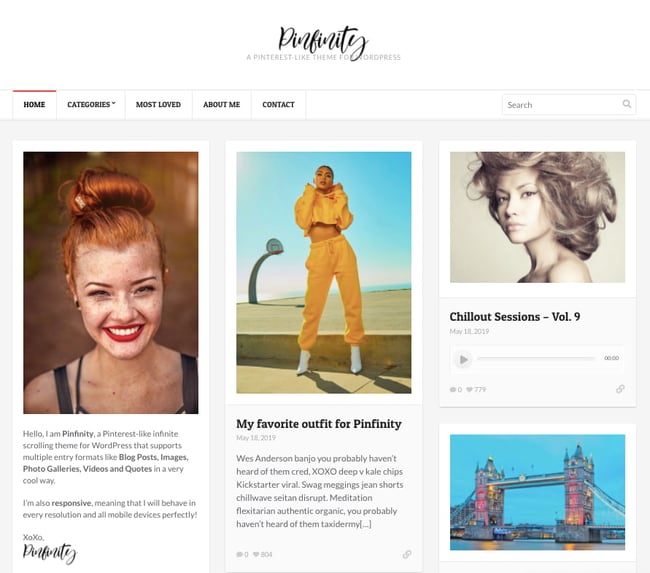Play the Chillout Sessions audio track
Image resolution: width=650 pixels, height=573 pixels.
tap(463, 359)
